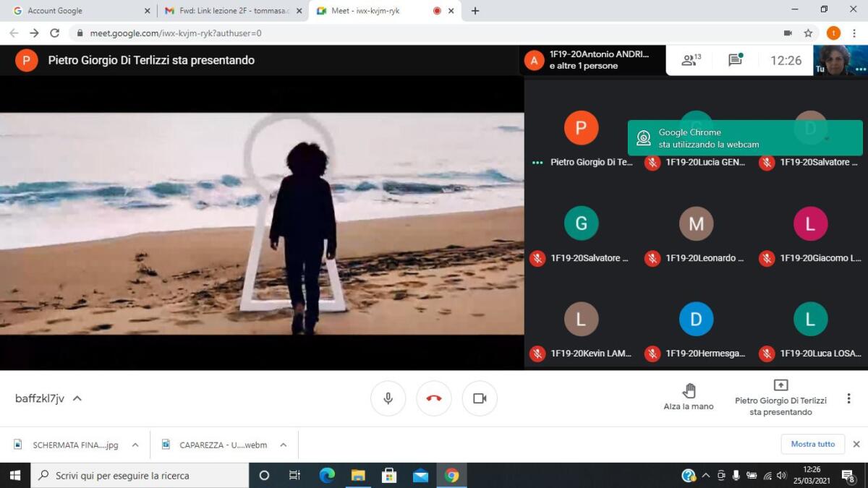Click the presenting status button in the bottom bar
The height and width of the screenshot is (488, 868).
[780, 397]
